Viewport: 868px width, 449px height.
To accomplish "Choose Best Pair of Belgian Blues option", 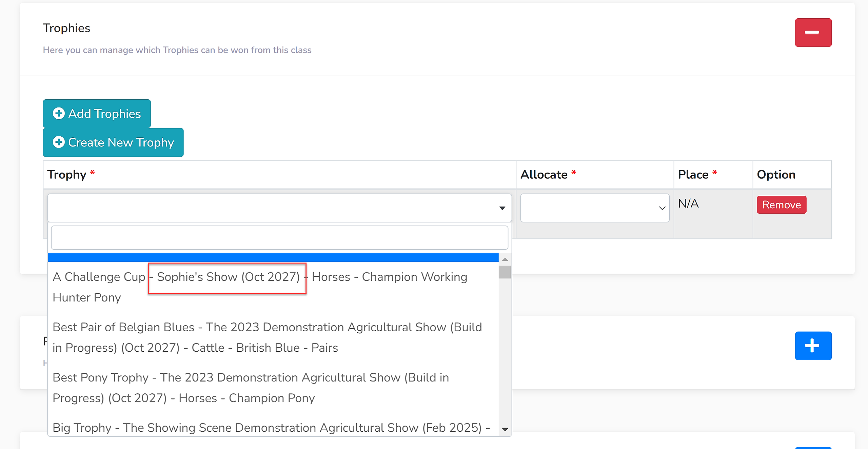I will [273, 337].
